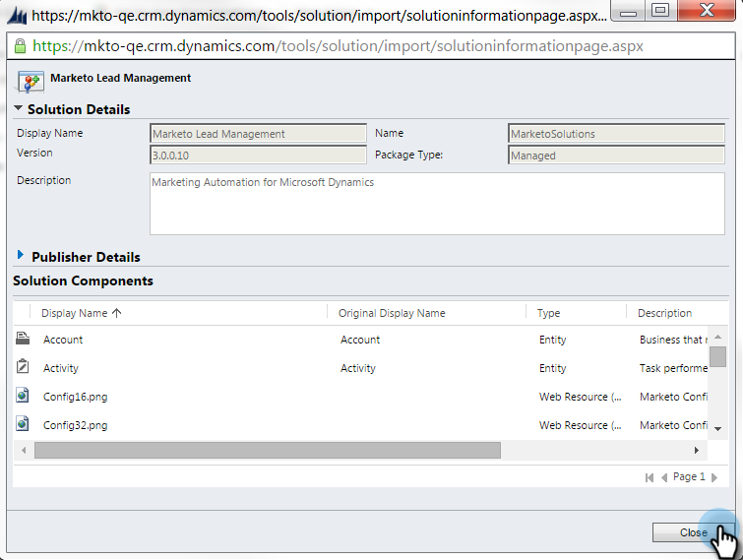743x560 pixels.
Task: Sort by Display Name column header
Action: (x=75, y=313)
